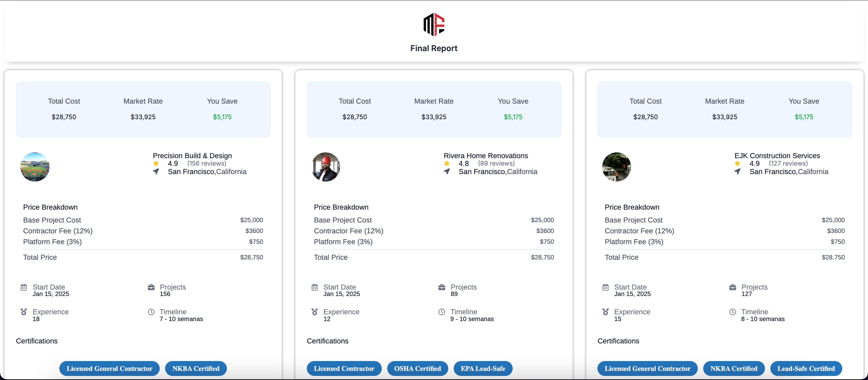Click location arrow icon for Rivera Home Renovations
The width and height of the screenshot is (868, 380).
(x=447, y=172)
